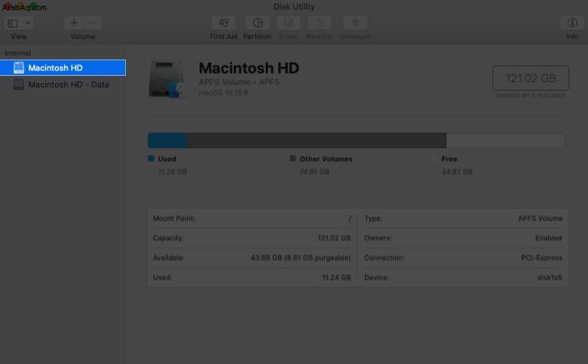Click the Used row value 11.24 GB
The image size is (588, 364).
pyautogui.click(x=336, y=278)
